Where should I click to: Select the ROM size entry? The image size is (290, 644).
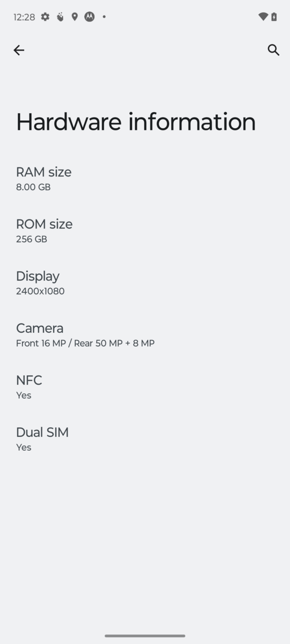click(x=145, y=231)
